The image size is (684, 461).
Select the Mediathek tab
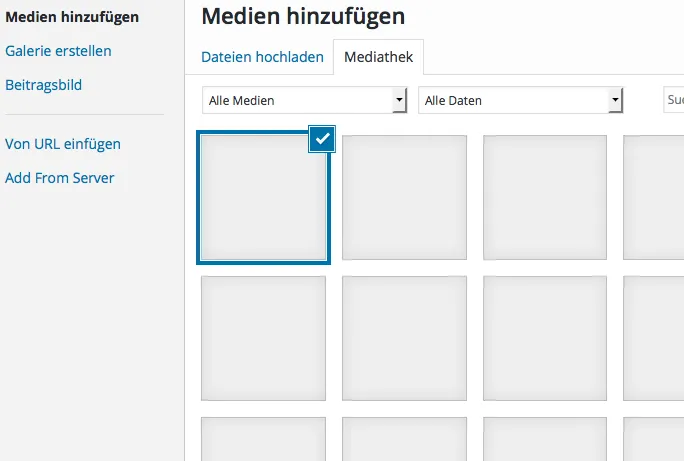point(378,57)
